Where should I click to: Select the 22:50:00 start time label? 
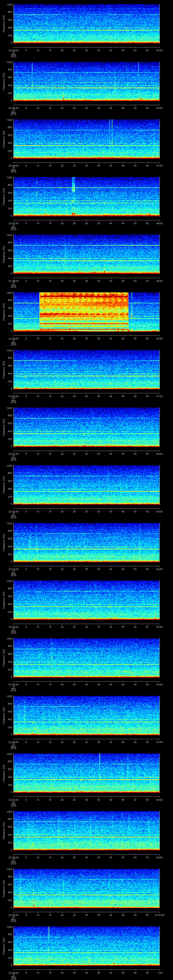(13, 396)
